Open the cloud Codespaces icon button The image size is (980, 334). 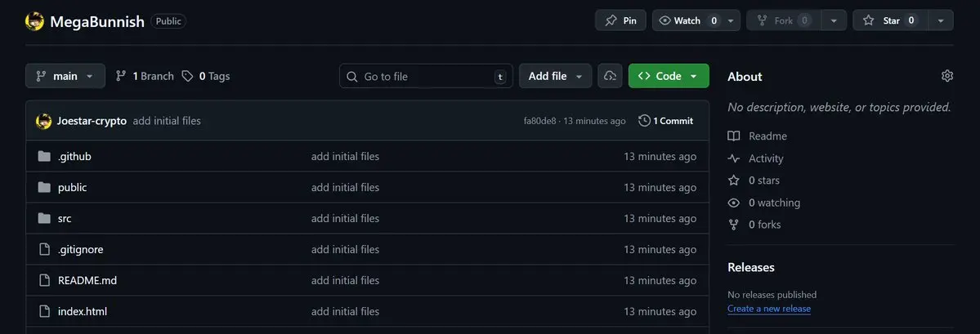tap(610, 76)
